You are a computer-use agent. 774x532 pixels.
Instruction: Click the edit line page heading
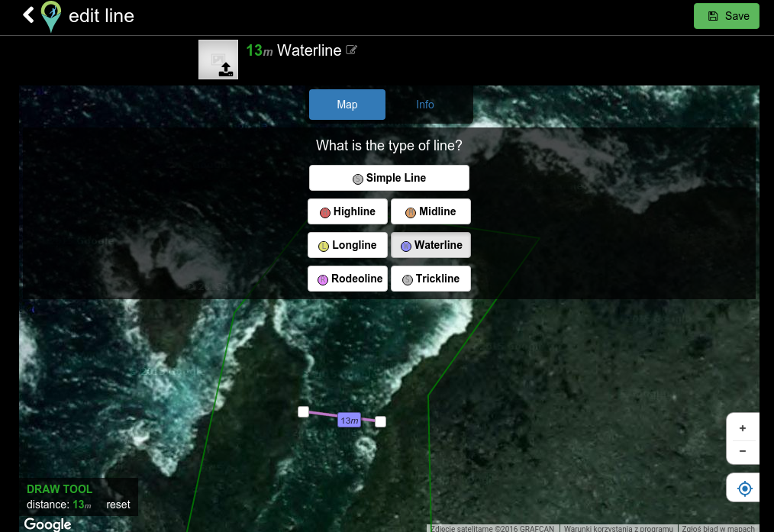[102, 16]
